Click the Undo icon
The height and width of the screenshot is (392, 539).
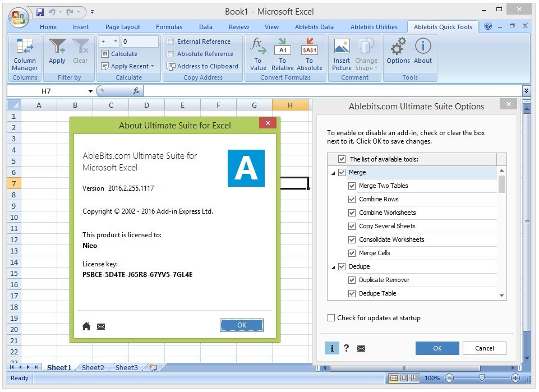click(52, 12)
